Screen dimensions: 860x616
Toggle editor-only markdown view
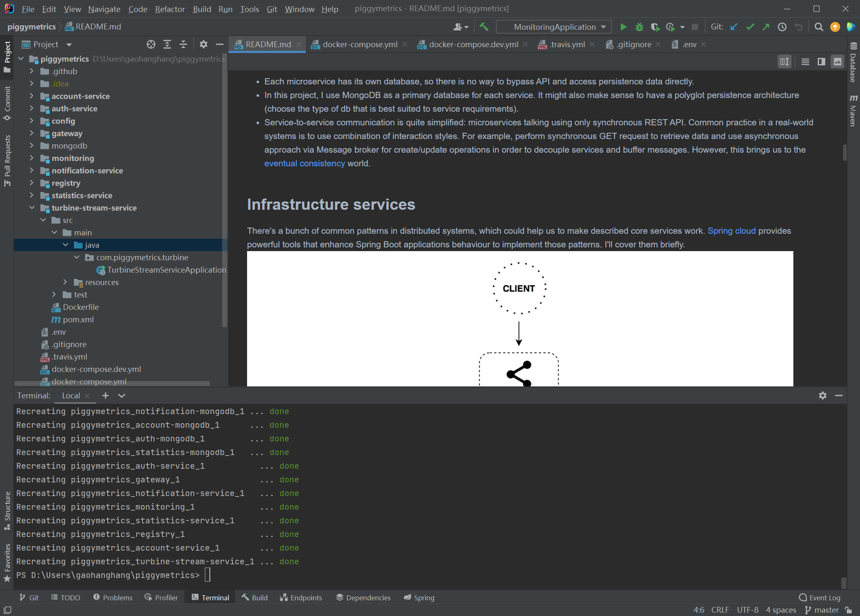pyautogui.click(x=805, y=62)
